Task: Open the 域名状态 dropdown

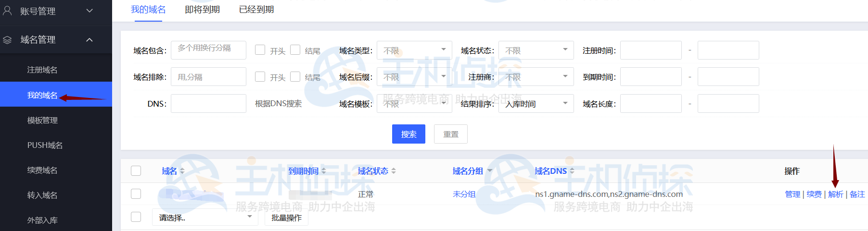Action: (536, 50)
